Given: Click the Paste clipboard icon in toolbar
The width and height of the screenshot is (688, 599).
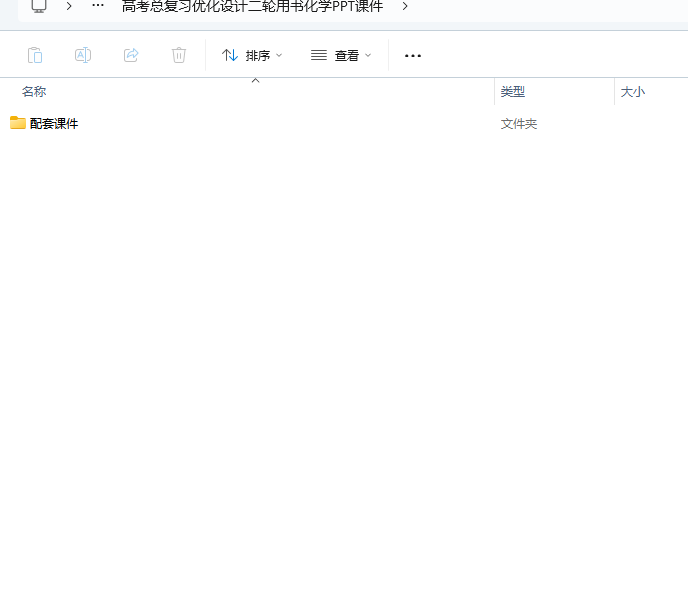Looking at the screenshot, I should (x=35, y=55).
